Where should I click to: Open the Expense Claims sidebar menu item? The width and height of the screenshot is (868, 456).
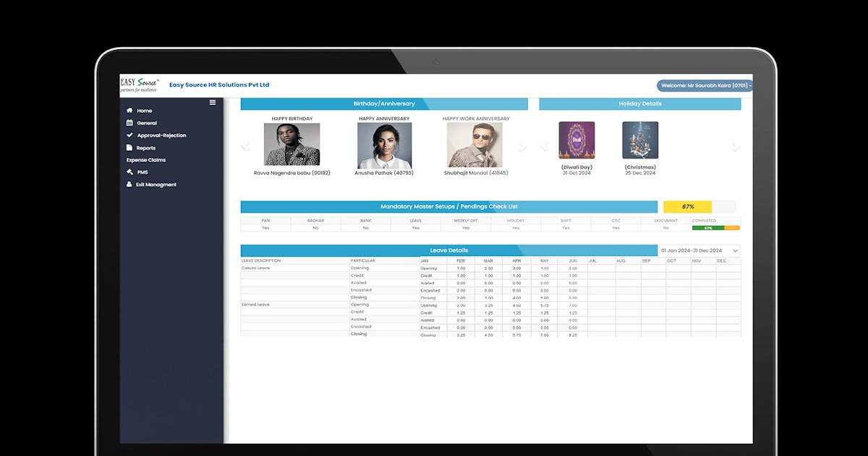tap(146, 160)
